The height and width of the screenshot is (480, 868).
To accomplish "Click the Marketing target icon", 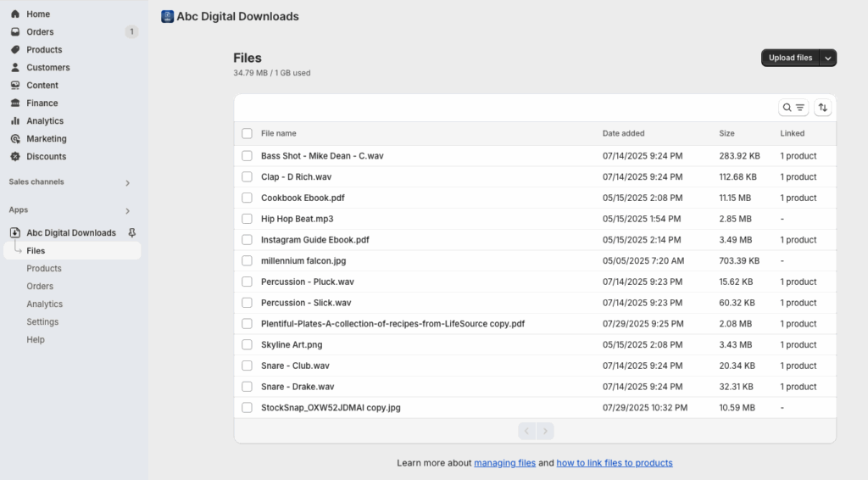I will click(15, 138).
